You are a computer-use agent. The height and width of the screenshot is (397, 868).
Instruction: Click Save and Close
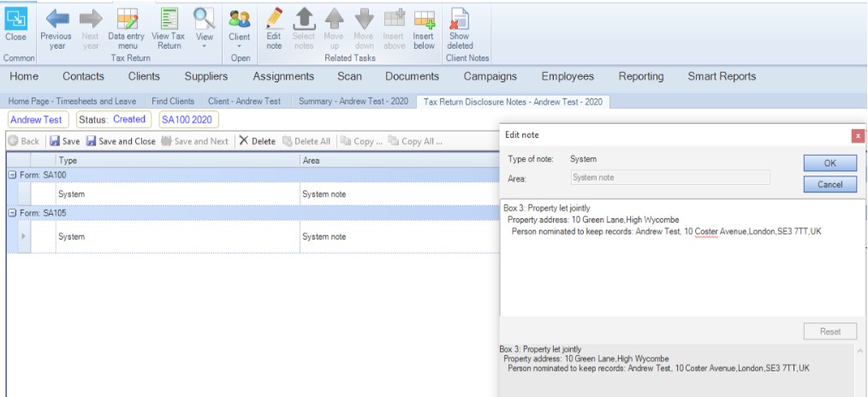point(121,141)
